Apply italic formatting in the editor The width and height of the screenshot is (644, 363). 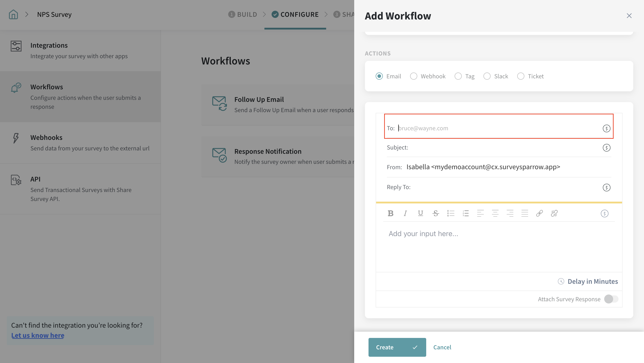click(x=405, y=213)
